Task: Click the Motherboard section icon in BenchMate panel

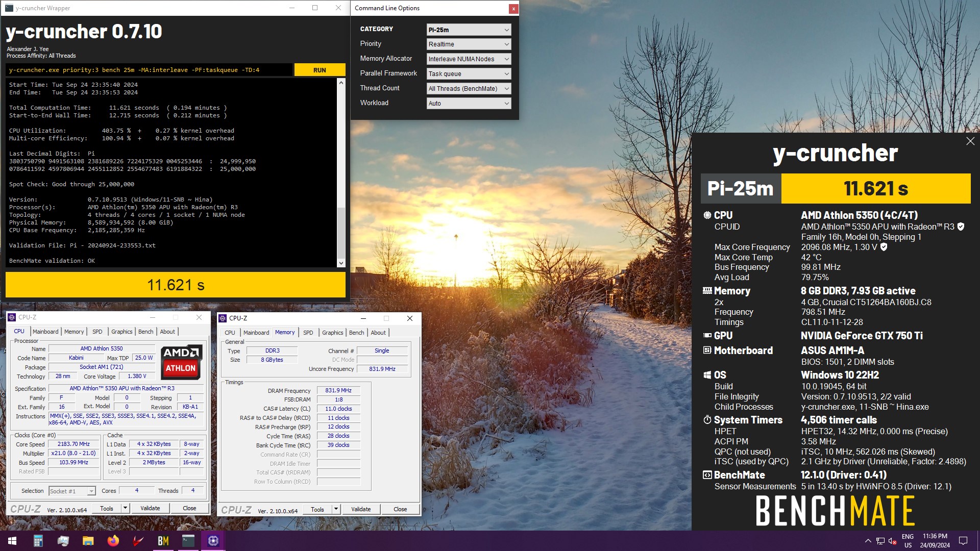Action: click(x=707, y=350)
